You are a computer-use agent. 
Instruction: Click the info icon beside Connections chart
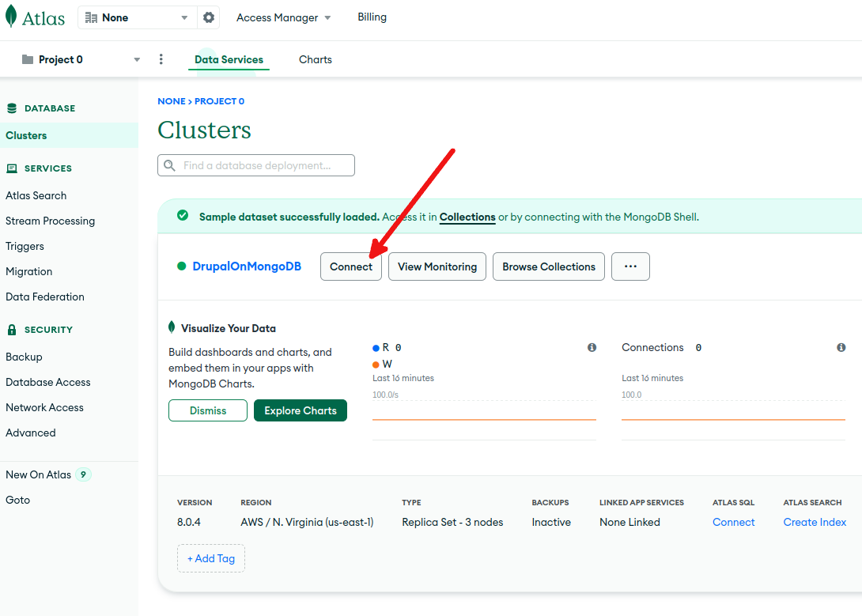(x=841, y=347)
